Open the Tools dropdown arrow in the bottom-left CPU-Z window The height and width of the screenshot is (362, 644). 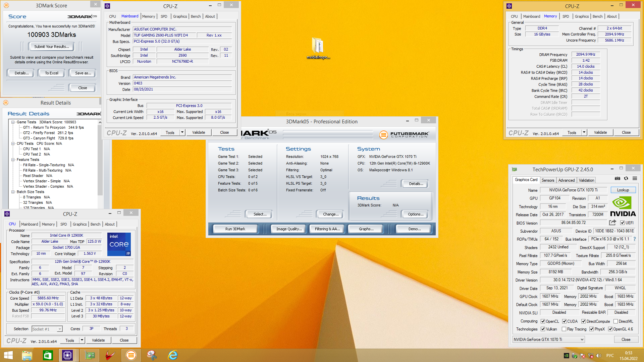[x=82, y=340]
